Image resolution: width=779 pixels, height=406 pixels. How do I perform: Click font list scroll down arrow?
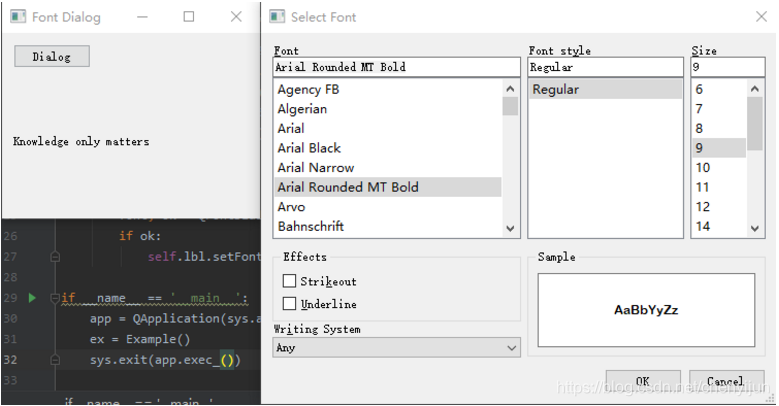pyautogui.click(x=510, y=229)
